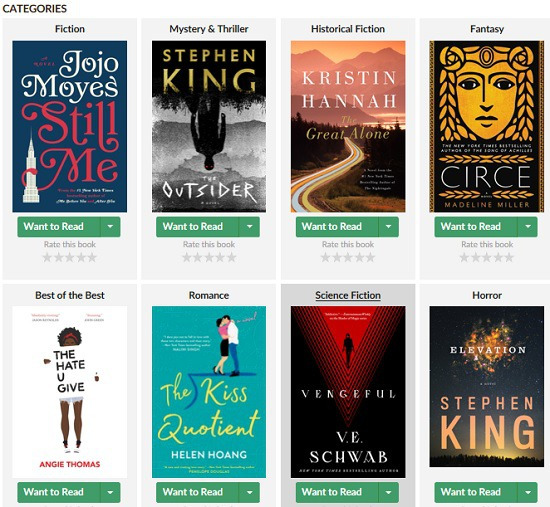Give The Outsider a one-star rating
This screenshot has height=507, width=550.
187,258
